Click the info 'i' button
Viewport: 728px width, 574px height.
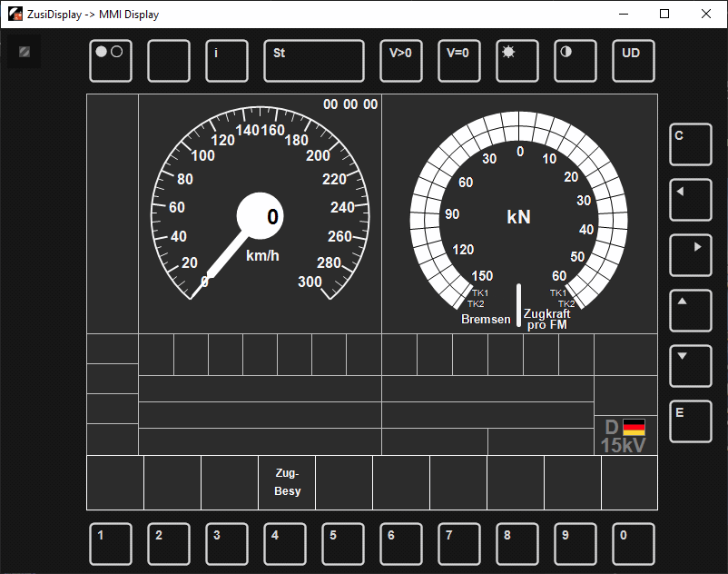point(226,61)
